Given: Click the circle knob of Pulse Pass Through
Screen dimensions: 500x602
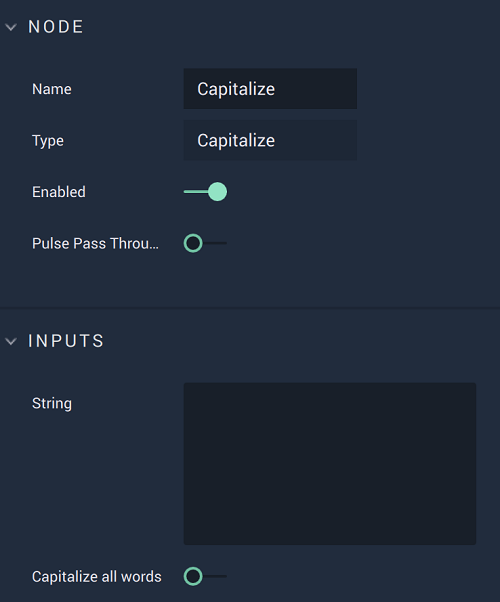Looking at the screenshot, I should 193,243.
